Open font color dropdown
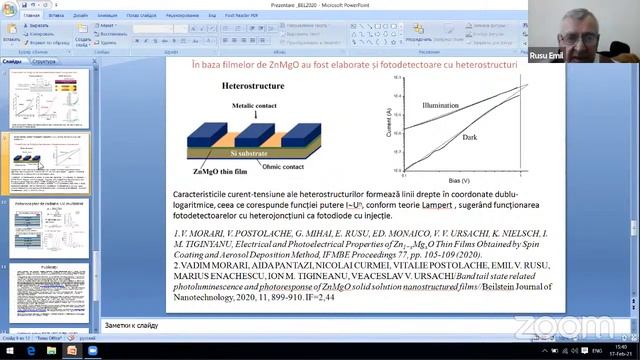Image resolution: width=640 pixels, height=360 pixels. [210, 41]
